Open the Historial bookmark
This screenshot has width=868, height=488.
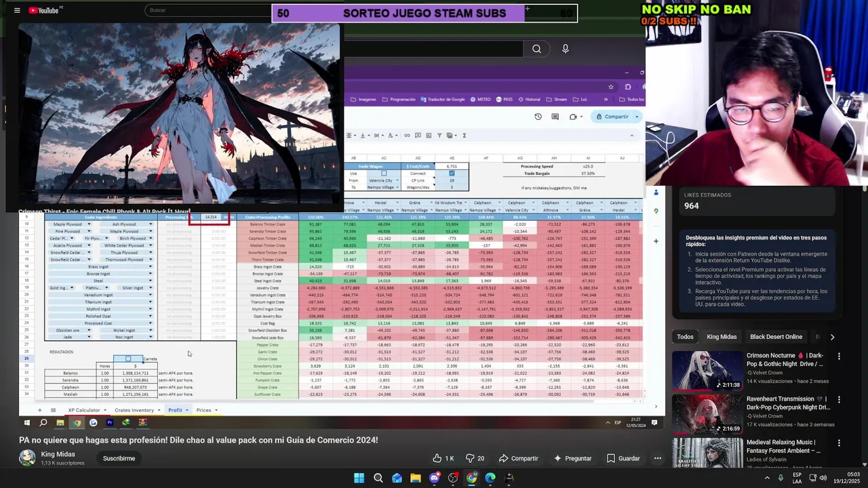click(529, 100)
